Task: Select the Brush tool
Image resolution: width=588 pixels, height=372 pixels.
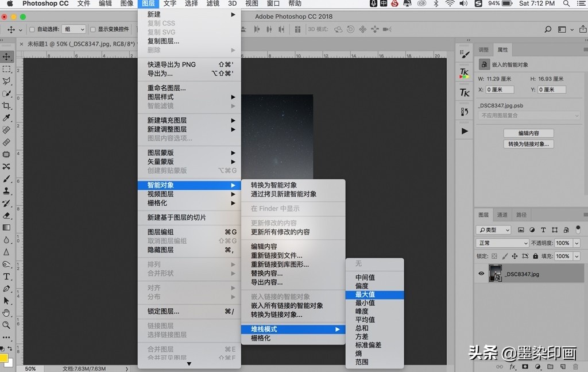Action: (x=6, y=179)
